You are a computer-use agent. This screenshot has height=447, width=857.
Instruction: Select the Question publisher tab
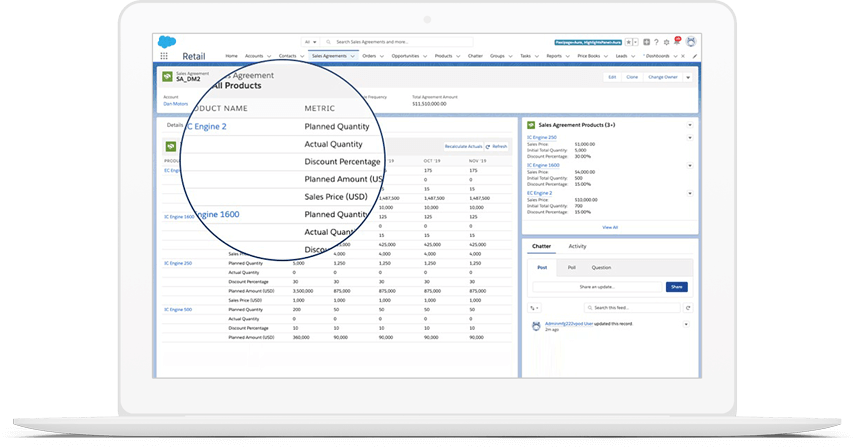coord(601,268)
